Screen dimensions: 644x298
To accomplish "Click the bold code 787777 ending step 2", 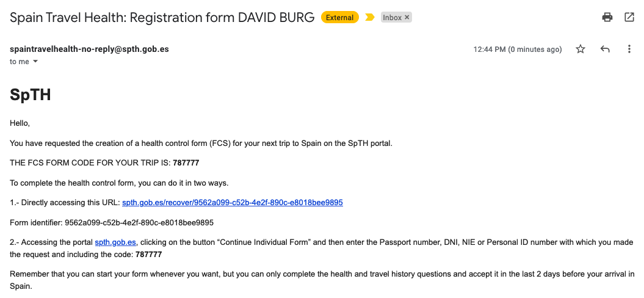I will pos(148,254).
